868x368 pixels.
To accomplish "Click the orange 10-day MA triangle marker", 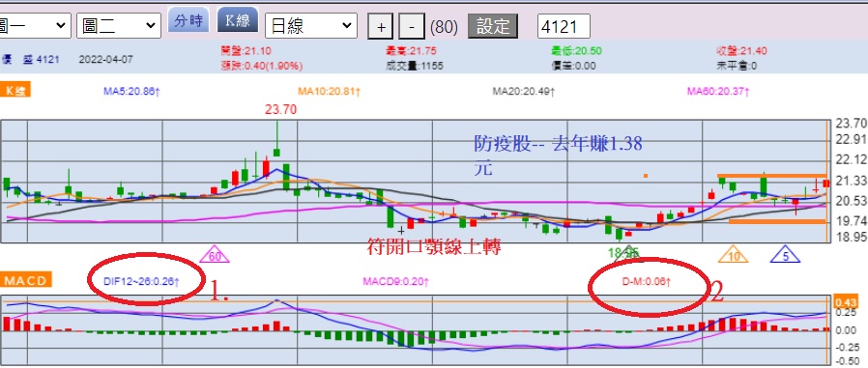I will (x=733, y=255).
